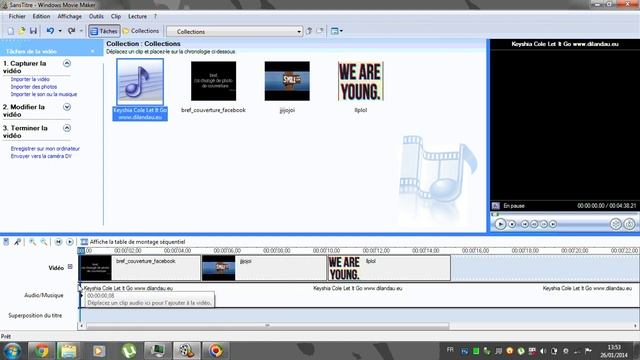The width and height of the screenshot is (640, 360).
Task: Click Importer le son ou la musique
Action: click(x=44, y=94)
